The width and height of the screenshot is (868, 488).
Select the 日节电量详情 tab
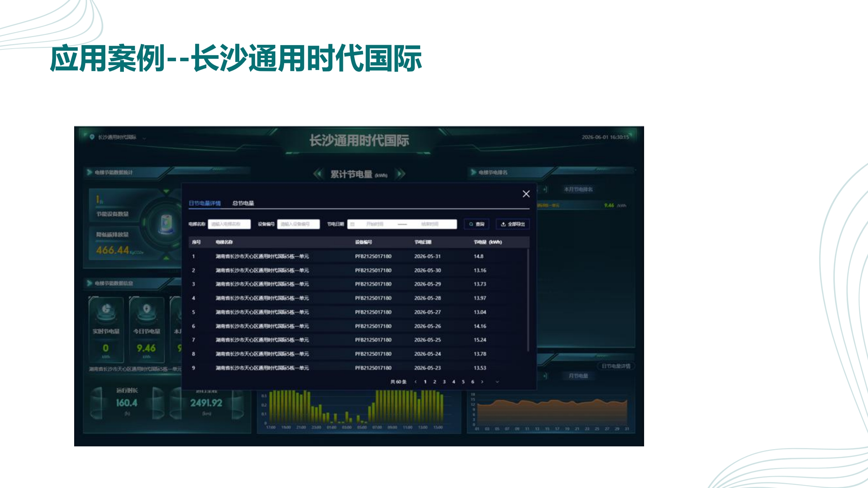tap(205, 203)
